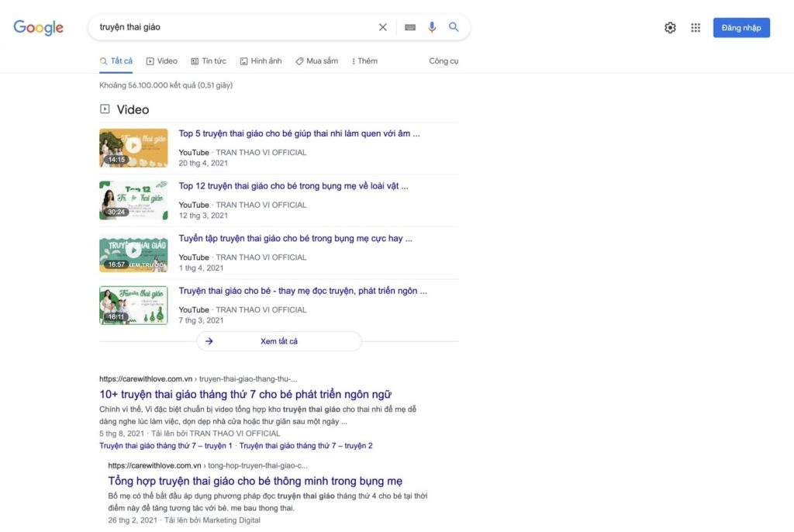
Task: Open the on-screen keyboard icon
Action: (410, 27)
